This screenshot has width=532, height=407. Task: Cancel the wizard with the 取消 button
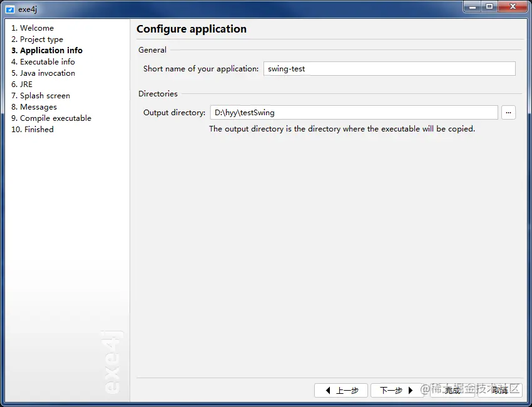[500, 390]
